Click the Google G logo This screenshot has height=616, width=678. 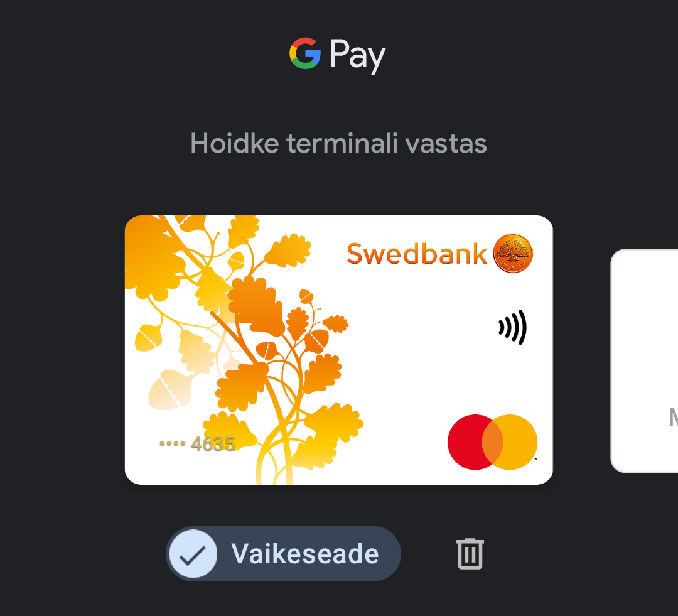305,53
